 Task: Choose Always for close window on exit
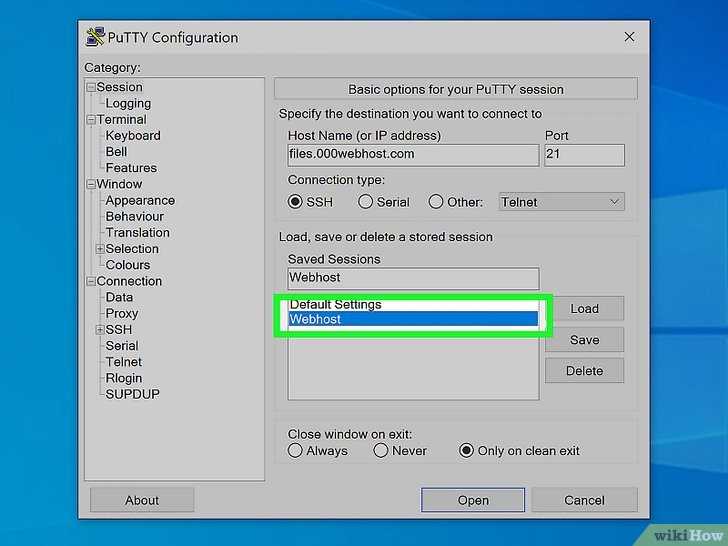295,450
